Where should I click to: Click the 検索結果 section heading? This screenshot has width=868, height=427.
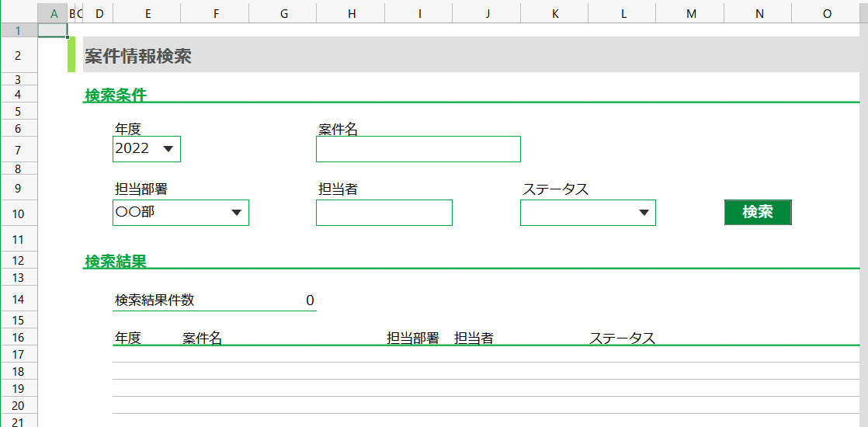pyautogui.click(x=115, y=262)
